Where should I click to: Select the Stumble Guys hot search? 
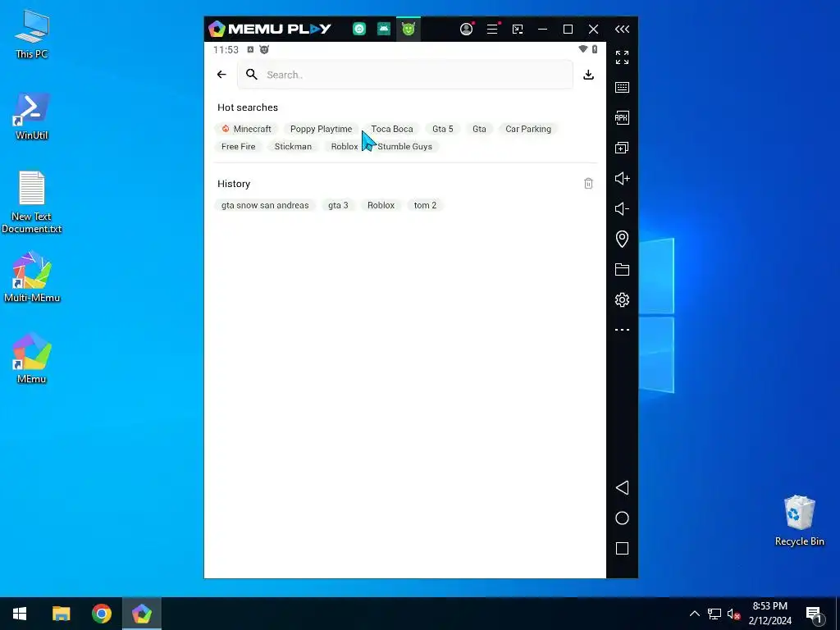(x=405, y=147)
